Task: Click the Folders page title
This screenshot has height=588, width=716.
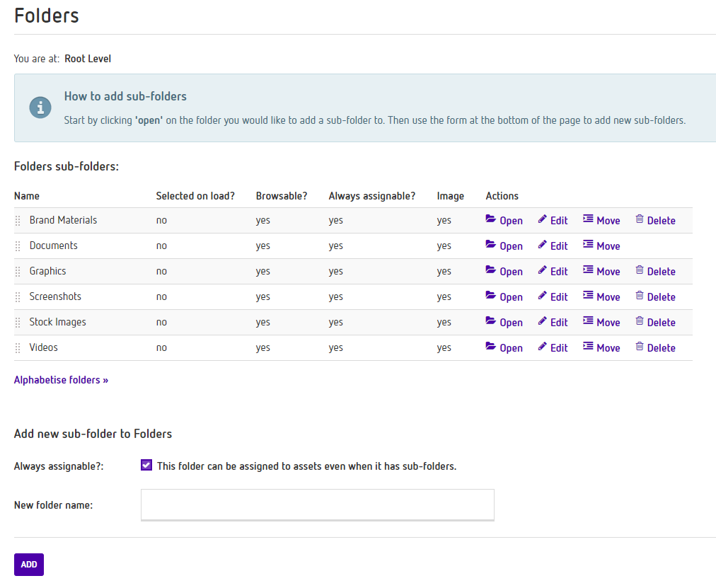Action: [x=47, y=16]
